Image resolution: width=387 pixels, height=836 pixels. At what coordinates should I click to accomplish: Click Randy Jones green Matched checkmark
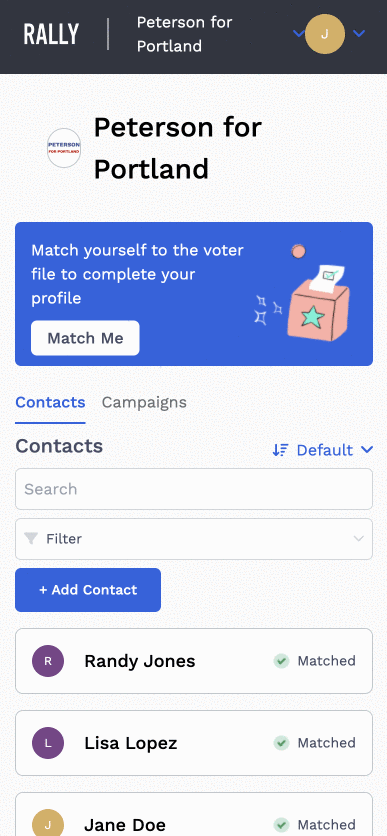click(281, 661)
